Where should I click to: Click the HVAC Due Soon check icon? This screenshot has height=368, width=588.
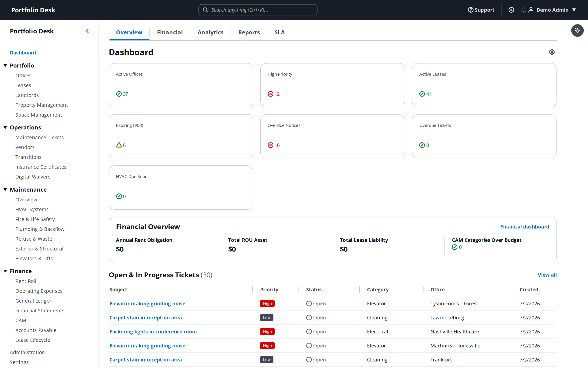coord(119,196)
